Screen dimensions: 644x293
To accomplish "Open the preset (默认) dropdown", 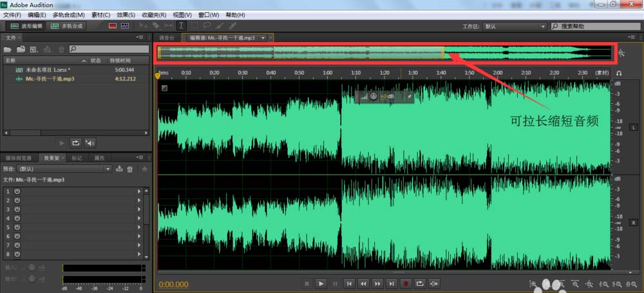I will (64, 169).
